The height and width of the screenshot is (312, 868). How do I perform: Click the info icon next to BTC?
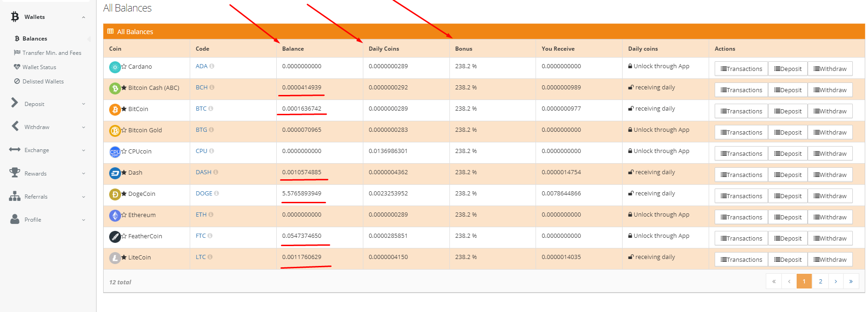pyautogui.click(x=210, y=109)
